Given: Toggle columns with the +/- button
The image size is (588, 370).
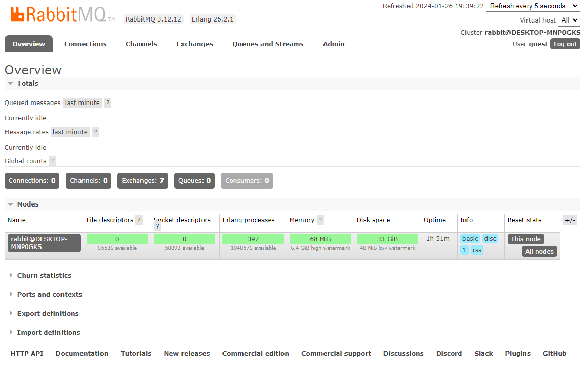Looking at the screenshot, I should [570, 220].
